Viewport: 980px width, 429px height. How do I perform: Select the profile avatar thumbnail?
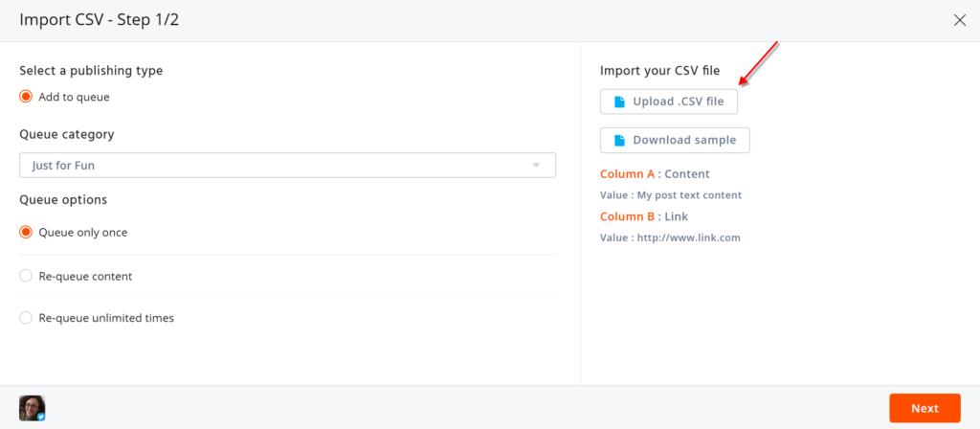coord(31,408)
